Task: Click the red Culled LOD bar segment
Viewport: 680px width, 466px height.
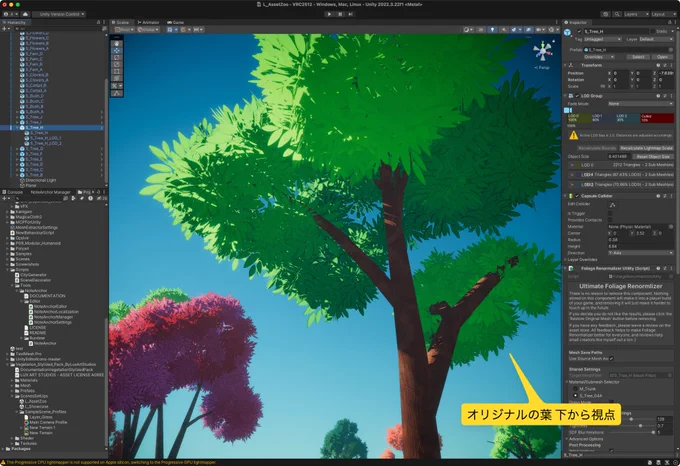Action: 657,118
